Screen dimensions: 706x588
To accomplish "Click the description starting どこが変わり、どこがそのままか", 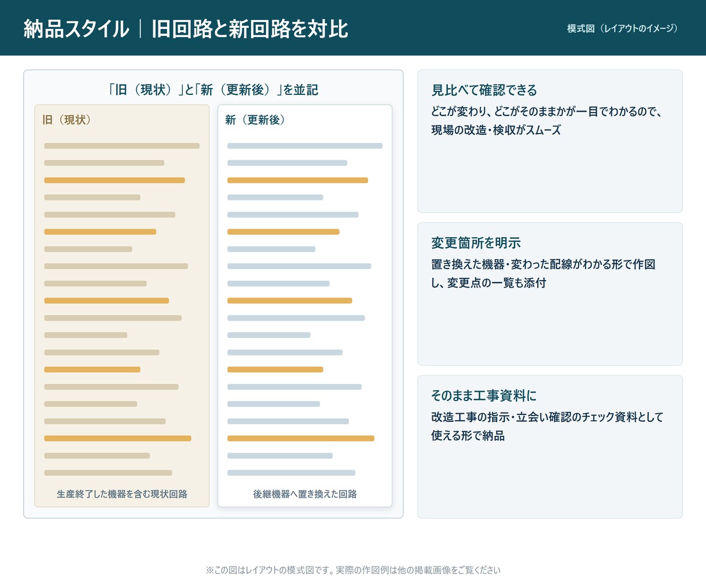I will [546, 120].
